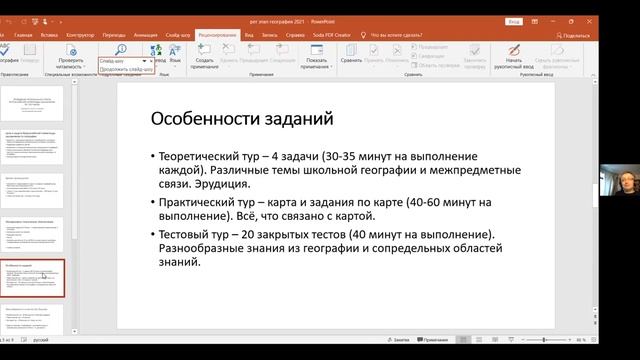
Task: Toggle Comments (Примечания) in status bar
Action: point(432,340)
